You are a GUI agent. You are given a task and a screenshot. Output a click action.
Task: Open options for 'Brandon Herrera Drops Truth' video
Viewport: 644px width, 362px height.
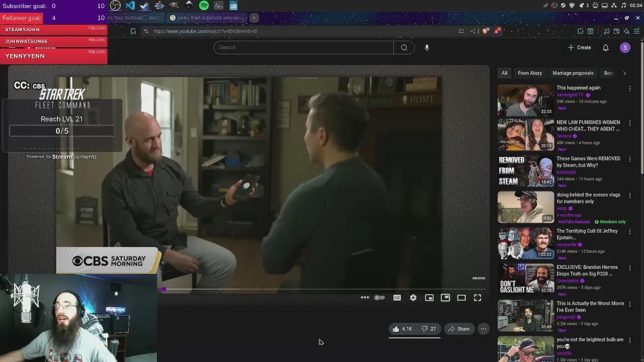click(629, 268)
